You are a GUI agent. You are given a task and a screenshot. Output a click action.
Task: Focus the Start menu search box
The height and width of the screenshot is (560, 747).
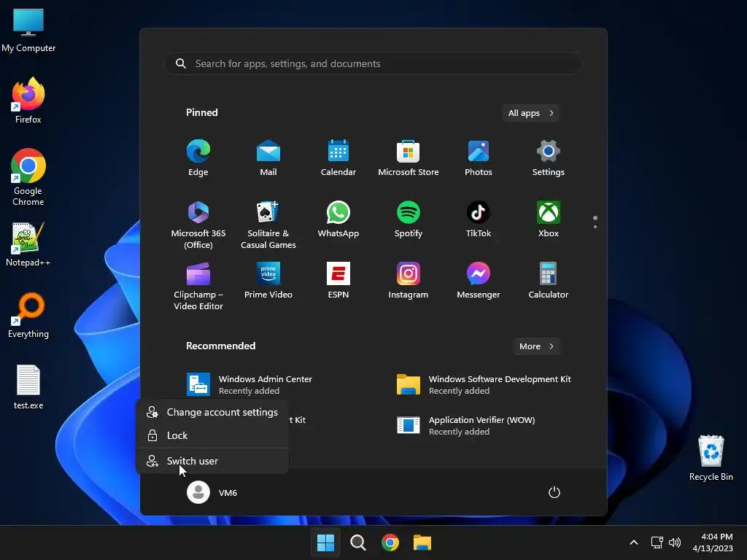[373, 63]
